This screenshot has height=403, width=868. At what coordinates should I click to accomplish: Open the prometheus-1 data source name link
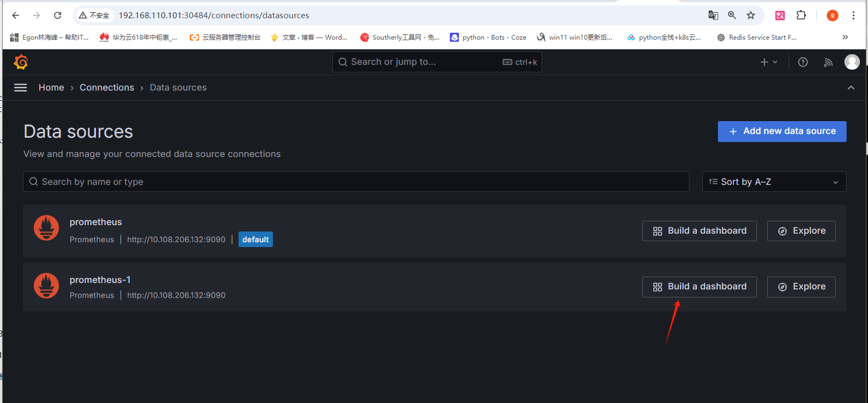pyautogui.click(x=100, y=280)
